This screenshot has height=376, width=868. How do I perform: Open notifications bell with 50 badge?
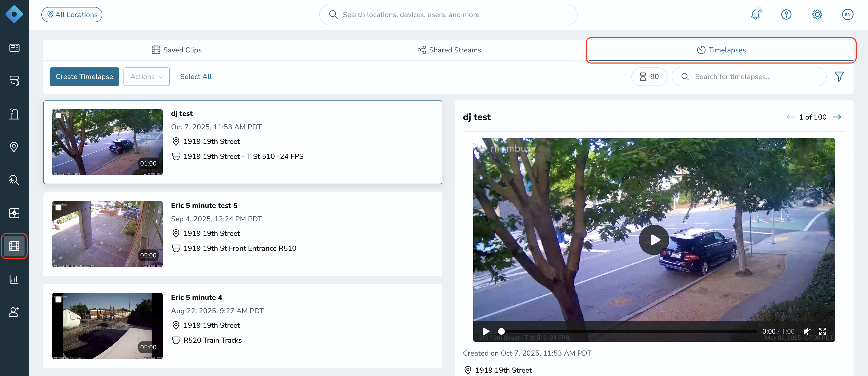point(756,14)
